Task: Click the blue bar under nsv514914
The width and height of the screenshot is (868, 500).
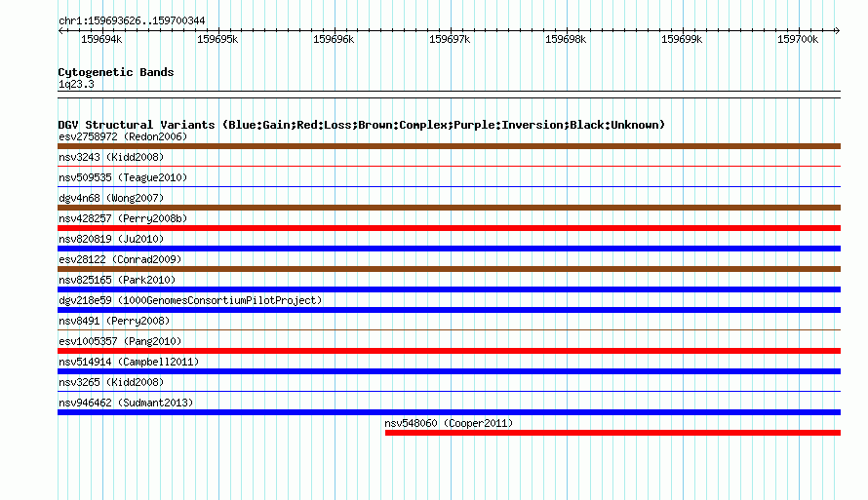Action: 449,371
